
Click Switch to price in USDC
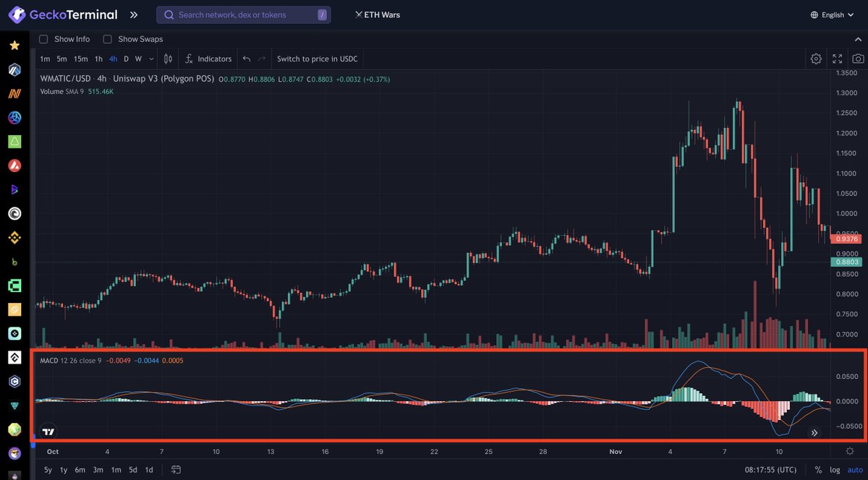(318, 59)
